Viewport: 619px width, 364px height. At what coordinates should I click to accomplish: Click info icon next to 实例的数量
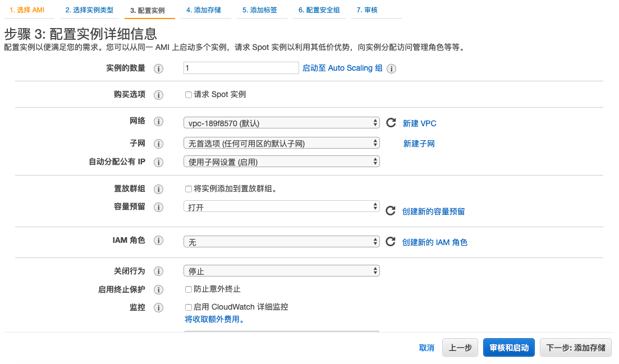(158, 68)
